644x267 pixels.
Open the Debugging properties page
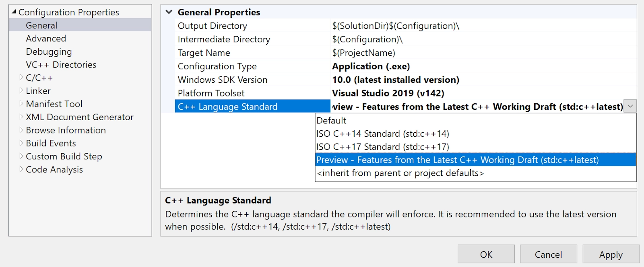tap(49, 52)
